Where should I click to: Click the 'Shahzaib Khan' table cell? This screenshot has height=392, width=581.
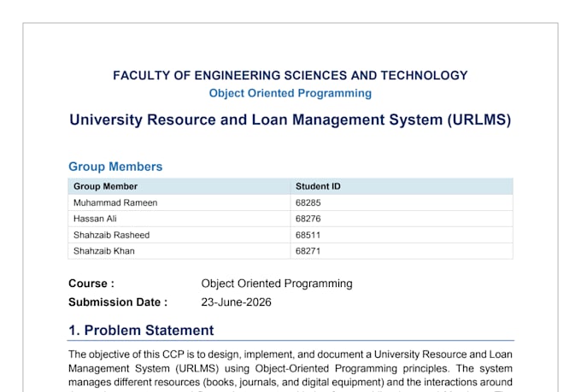pos(179,251)
